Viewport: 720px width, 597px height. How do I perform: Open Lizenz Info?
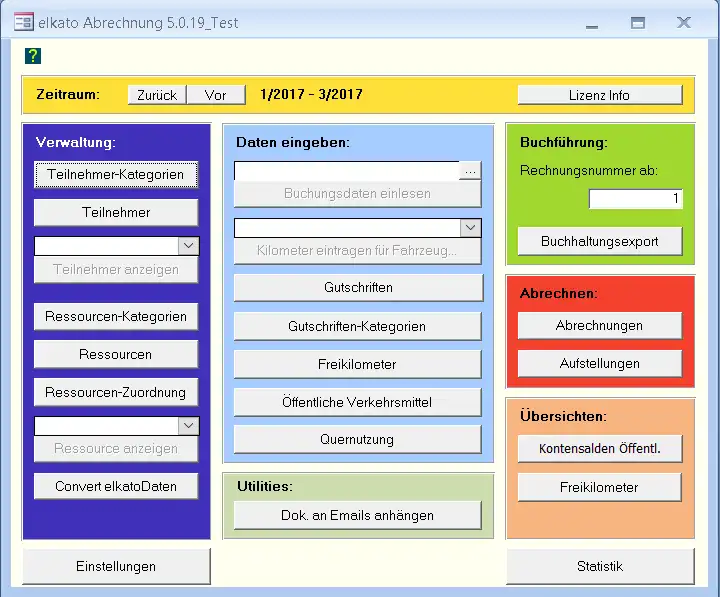tap(600, 95)
